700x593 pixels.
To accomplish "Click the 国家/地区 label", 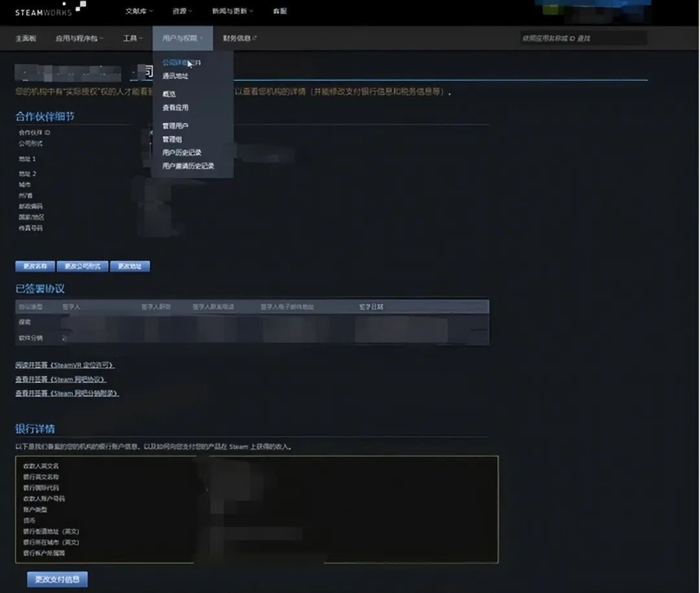I will 31,217.
